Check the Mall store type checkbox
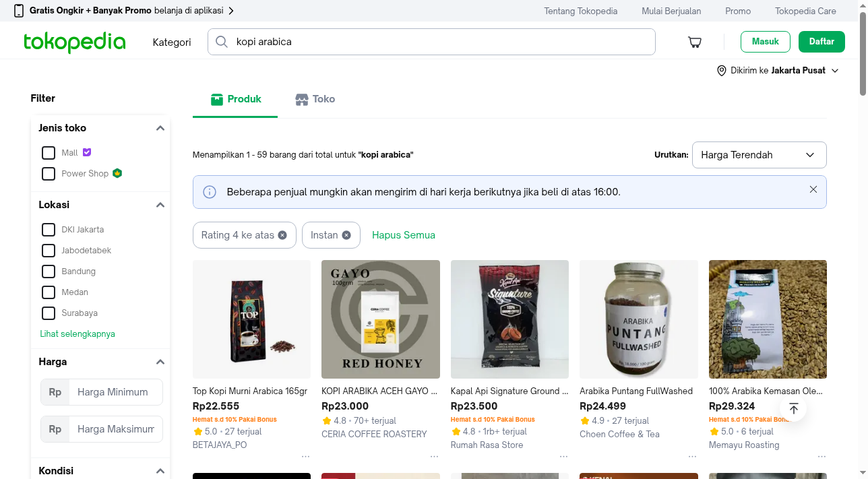868x479 pixels. pyautogui.click(x=49, y=153)
